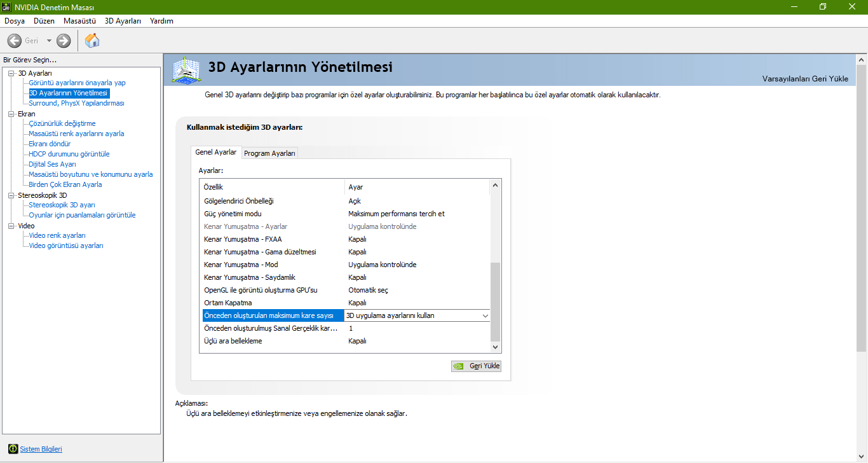The image size is (868, 463).
Task: Open Dijital Ses Ayarı
Action: (52, 164)
